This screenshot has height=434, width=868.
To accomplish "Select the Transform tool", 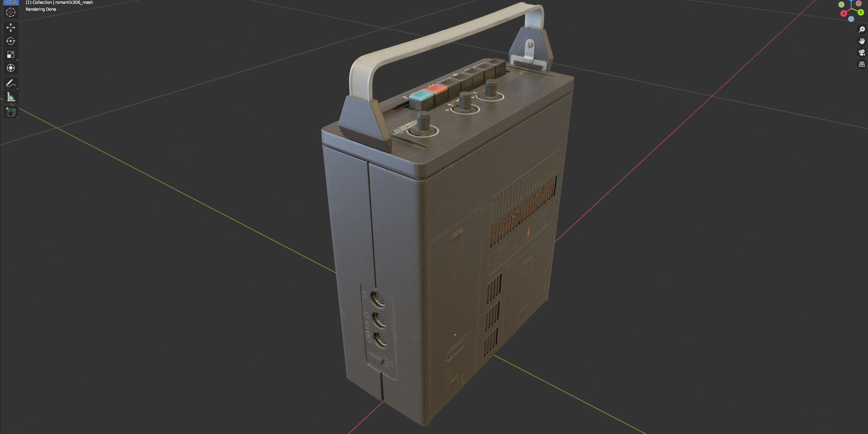I will click(11, 68).
